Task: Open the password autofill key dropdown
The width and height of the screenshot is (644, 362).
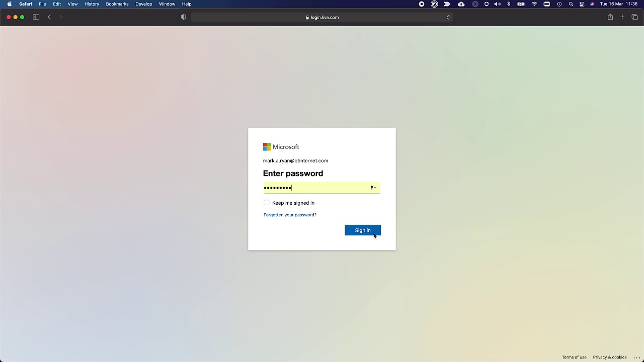Action: [x=373, y=188]
